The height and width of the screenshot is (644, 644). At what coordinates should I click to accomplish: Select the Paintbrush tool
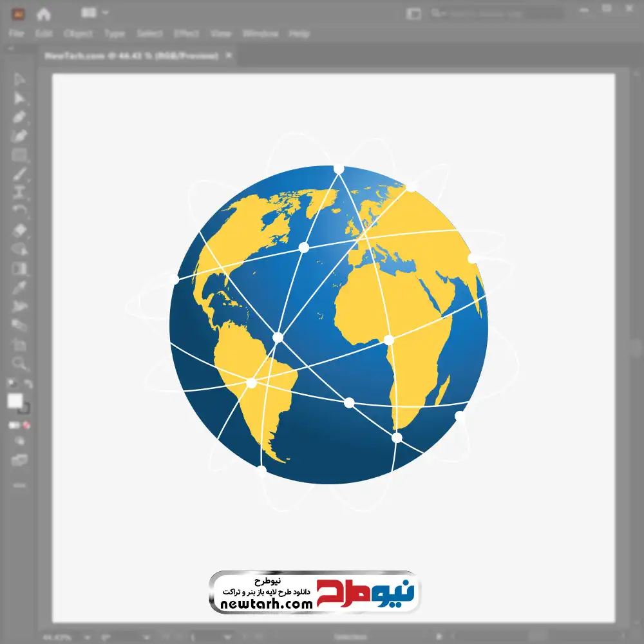(x=19, y=174)
